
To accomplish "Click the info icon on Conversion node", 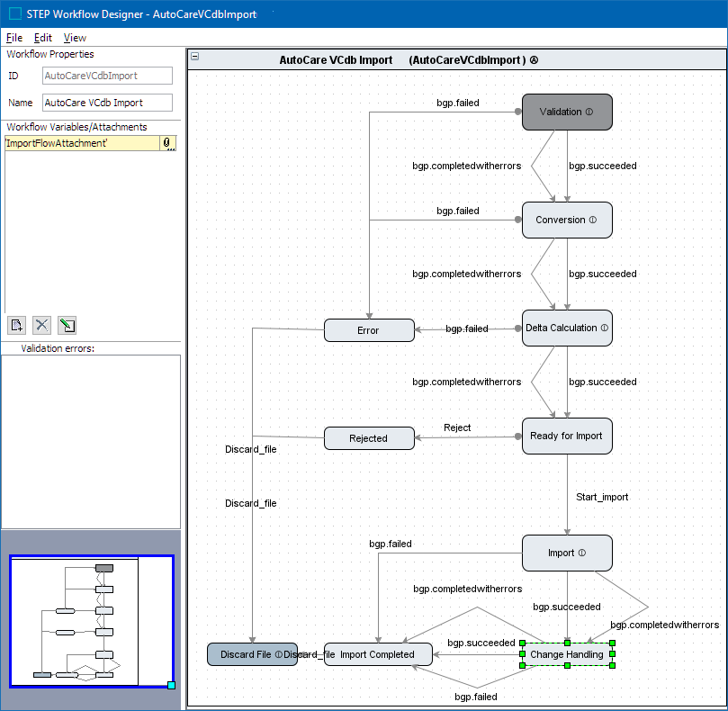I will coord(593,220).
